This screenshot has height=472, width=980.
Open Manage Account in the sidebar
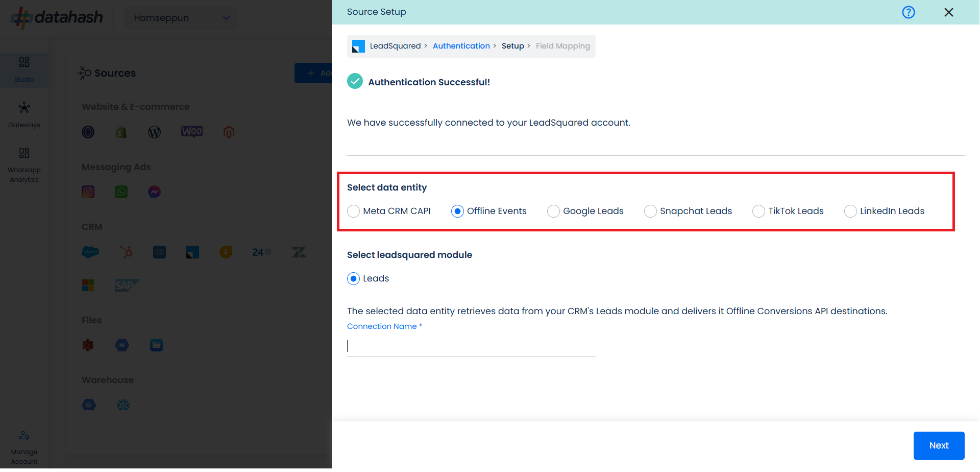click(24, 448)
